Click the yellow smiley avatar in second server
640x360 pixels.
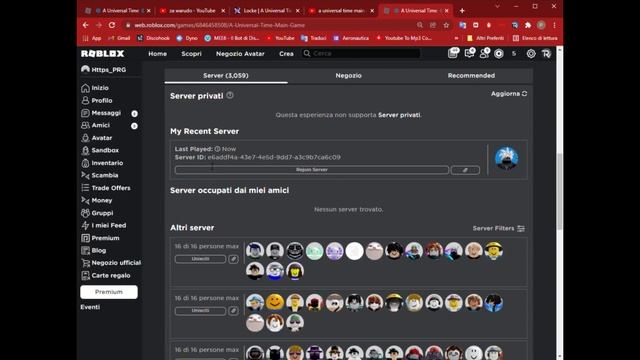coord(275,302)
